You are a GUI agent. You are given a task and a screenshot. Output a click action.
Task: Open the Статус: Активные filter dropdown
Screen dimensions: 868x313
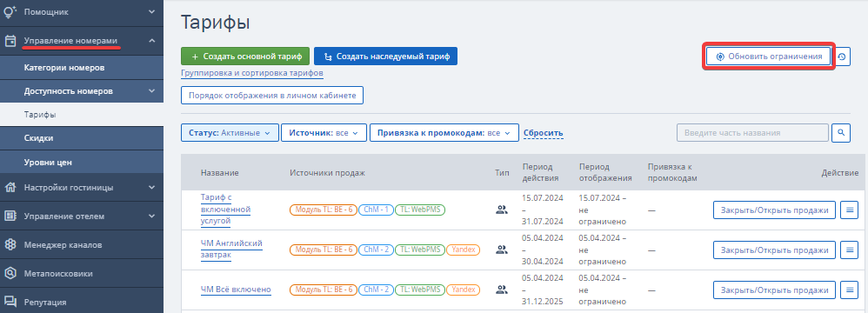pyautogui.click(x=230, y=133)
